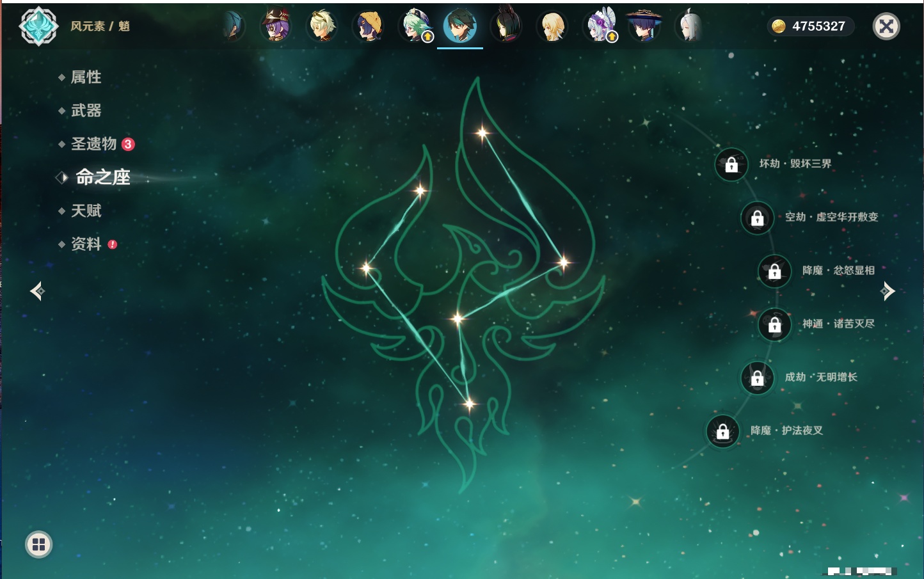Click the 降魔·忿怒显相 label
924x579 pixels.
(x=838, y=271)
